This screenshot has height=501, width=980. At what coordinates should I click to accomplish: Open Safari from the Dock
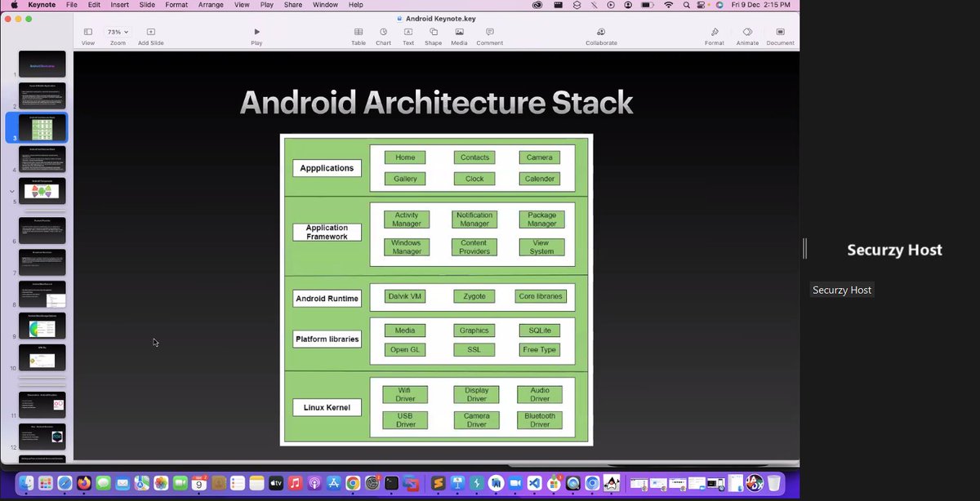(x=65, y=483)
